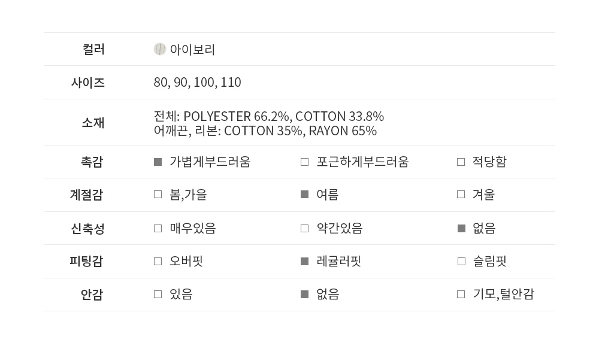Click the size list 80, 90, 100, 110

[197, 83]
